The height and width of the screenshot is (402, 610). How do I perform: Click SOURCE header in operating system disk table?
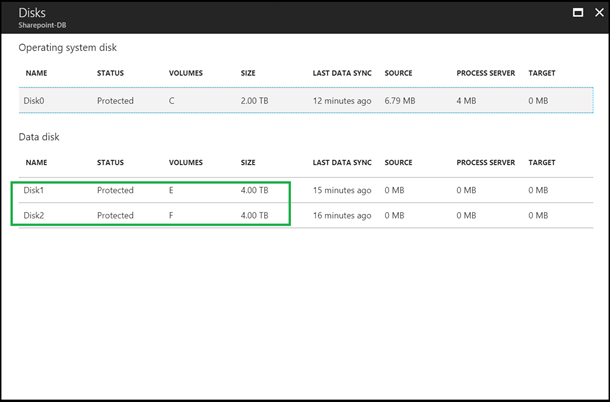tap(398, 73)
